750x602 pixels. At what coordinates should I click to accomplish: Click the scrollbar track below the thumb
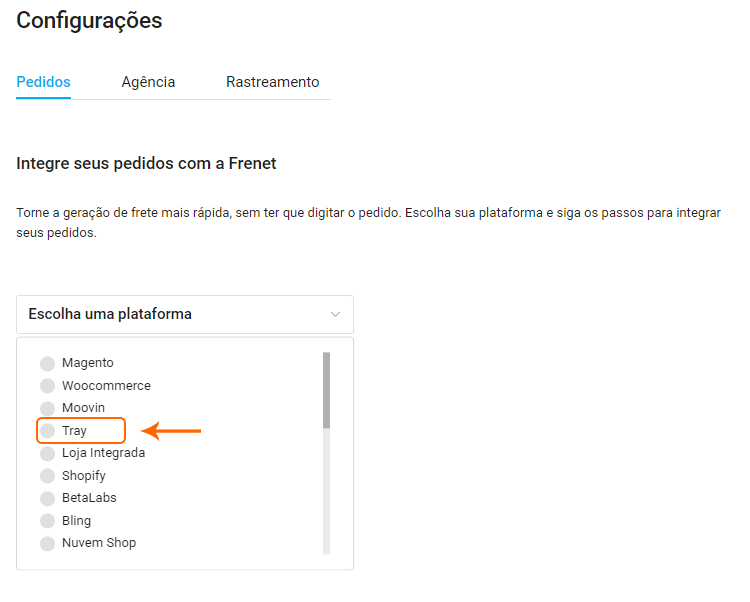pos(326,490)
